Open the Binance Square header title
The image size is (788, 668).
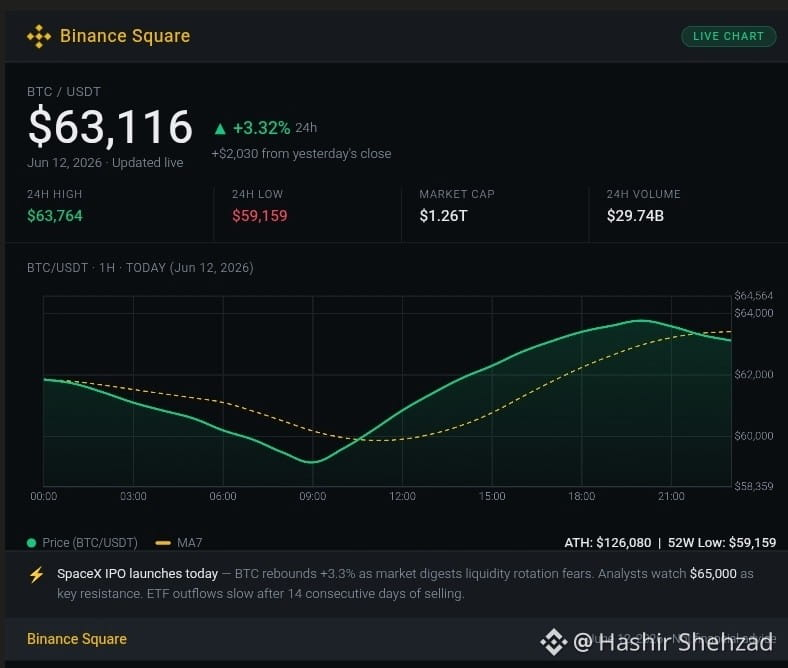(x=125, y=36)
